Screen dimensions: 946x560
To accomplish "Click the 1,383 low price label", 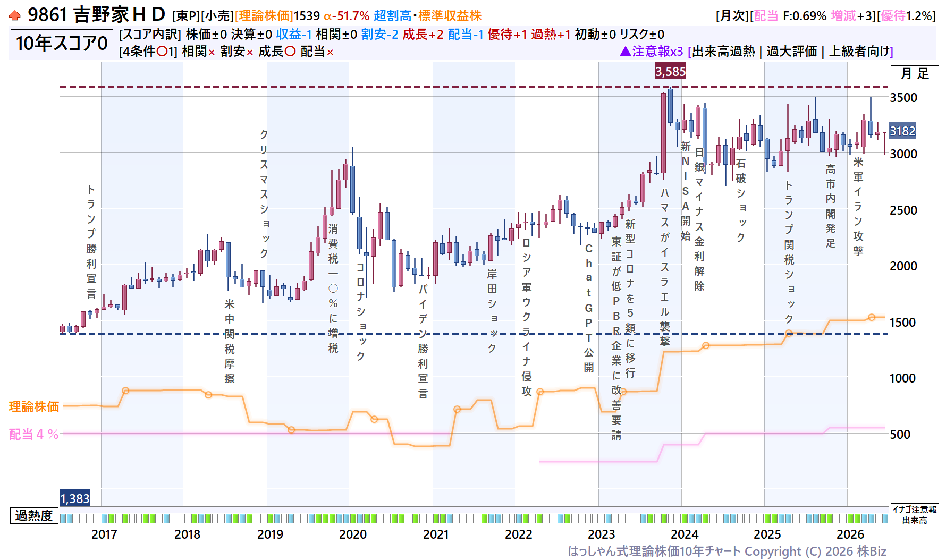I will click(x=75, y=498).
